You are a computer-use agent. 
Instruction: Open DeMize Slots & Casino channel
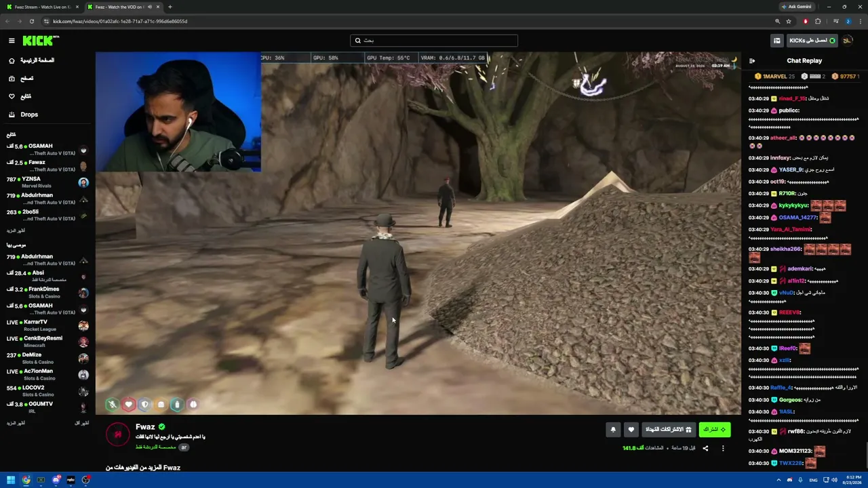[x=46, y=358]
